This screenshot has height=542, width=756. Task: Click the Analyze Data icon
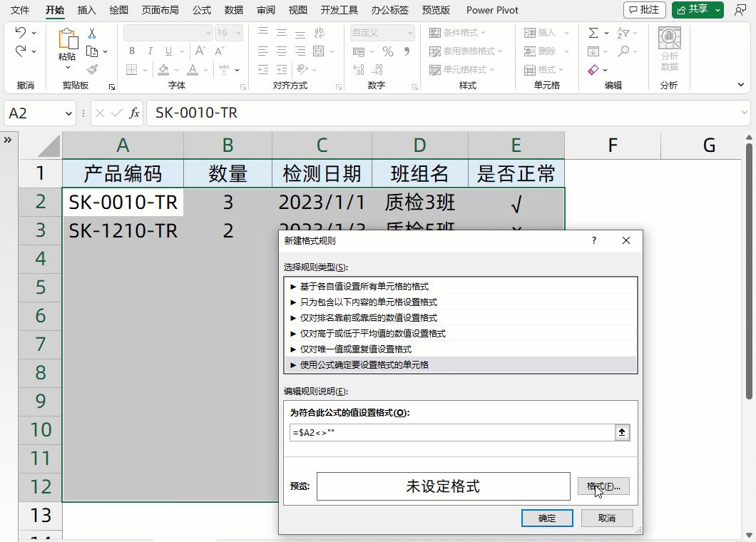(x=669, y=50)
